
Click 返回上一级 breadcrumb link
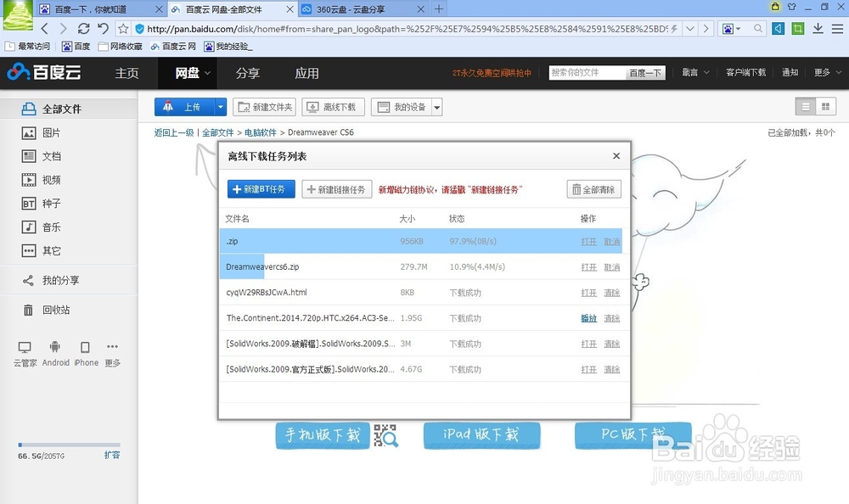(x=174, y=132)
